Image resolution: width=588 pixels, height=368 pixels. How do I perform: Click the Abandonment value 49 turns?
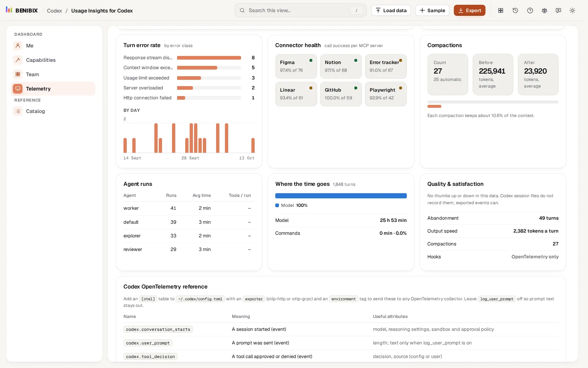click(x=549, y=218)
